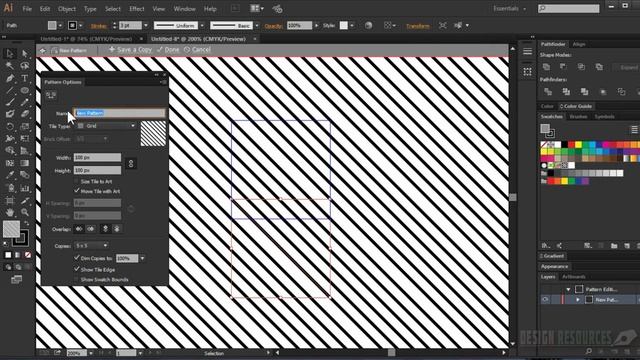Select the Direct Selection tool
The image size is (640, 360).
tap(24, 53)
